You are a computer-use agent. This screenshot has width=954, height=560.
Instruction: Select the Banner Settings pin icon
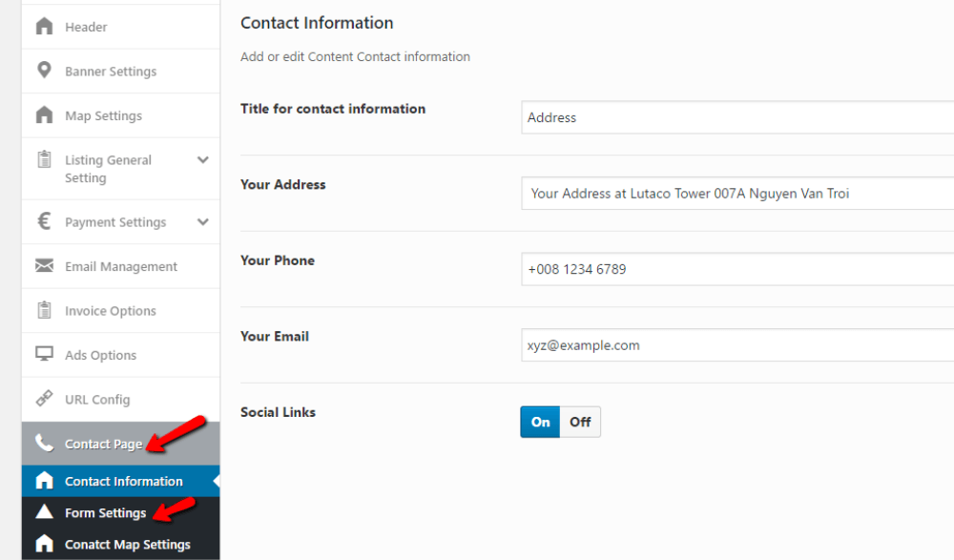click(x=42, y=71)
